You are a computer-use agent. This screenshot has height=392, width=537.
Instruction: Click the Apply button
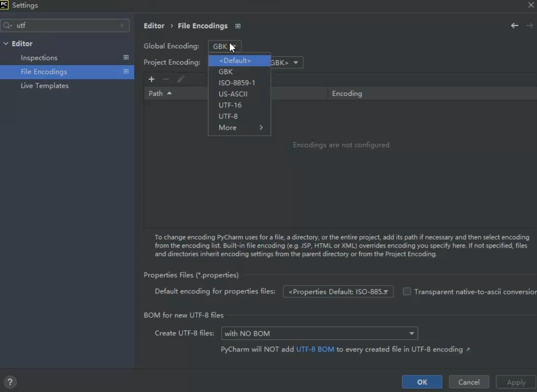pyautogui.click(x=516, y=382)
